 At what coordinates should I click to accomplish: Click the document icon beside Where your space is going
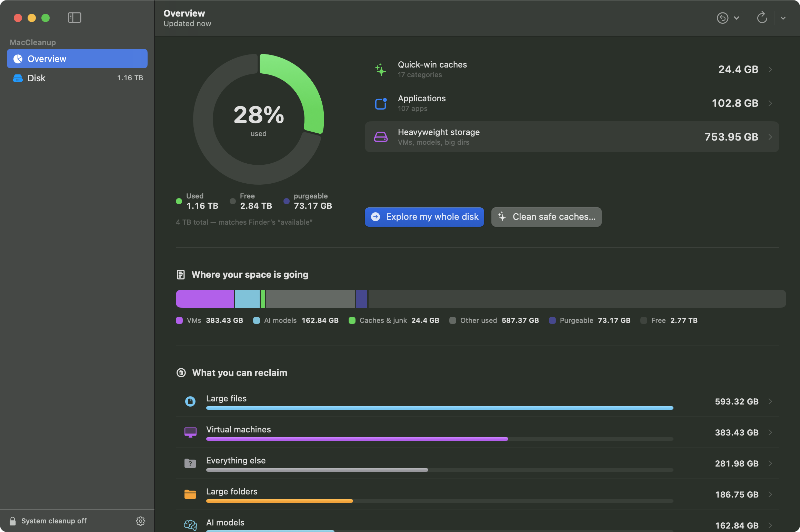point(181,275)
